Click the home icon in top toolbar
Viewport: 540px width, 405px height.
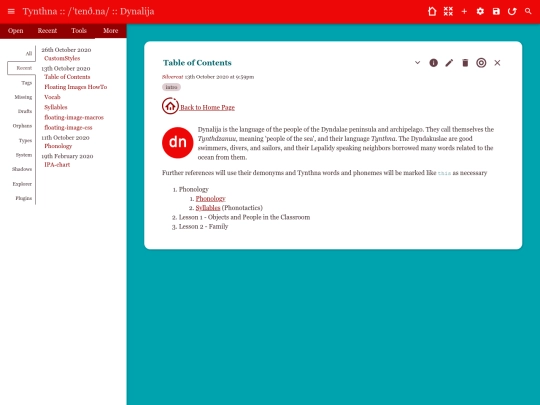[x=432, y=11]
